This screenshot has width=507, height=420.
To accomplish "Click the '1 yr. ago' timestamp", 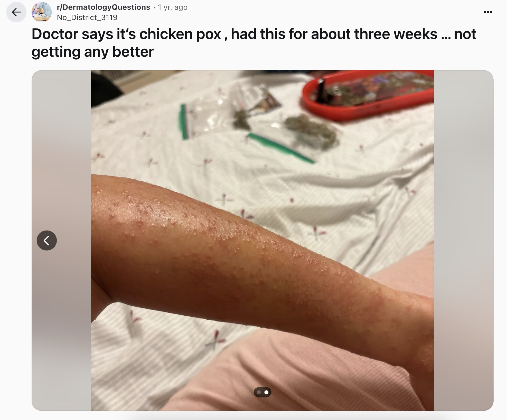I will (173, 7).
